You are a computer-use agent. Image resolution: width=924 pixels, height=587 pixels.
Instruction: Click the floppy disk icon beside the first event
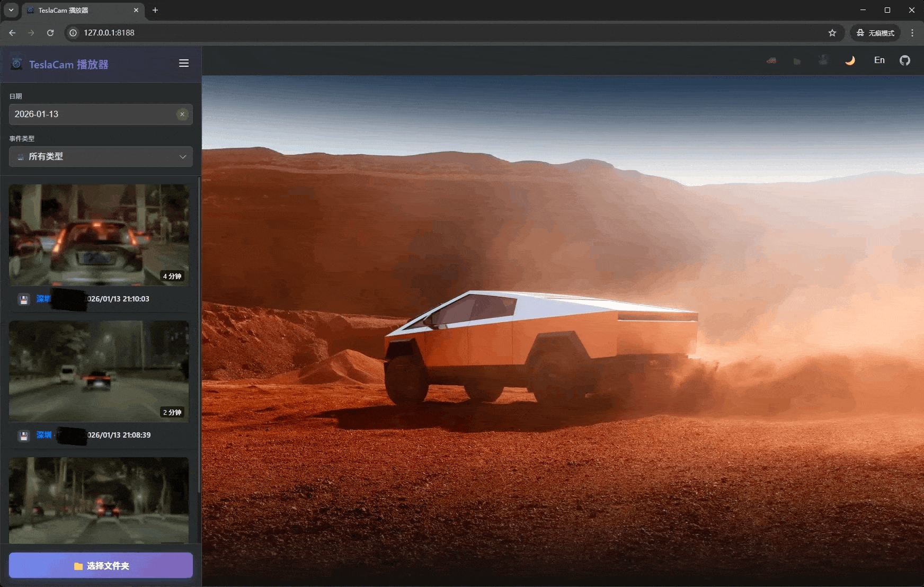point(24,299)
